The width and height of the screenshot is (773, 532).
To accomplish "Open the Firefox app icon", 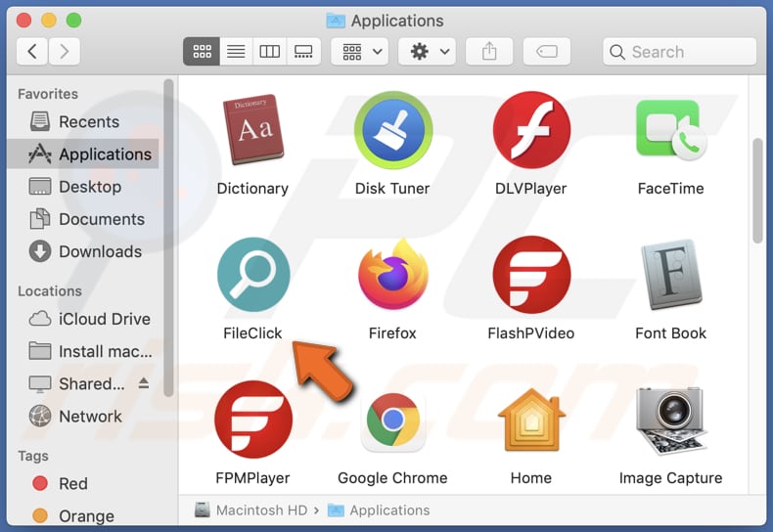I will [393, 274].
